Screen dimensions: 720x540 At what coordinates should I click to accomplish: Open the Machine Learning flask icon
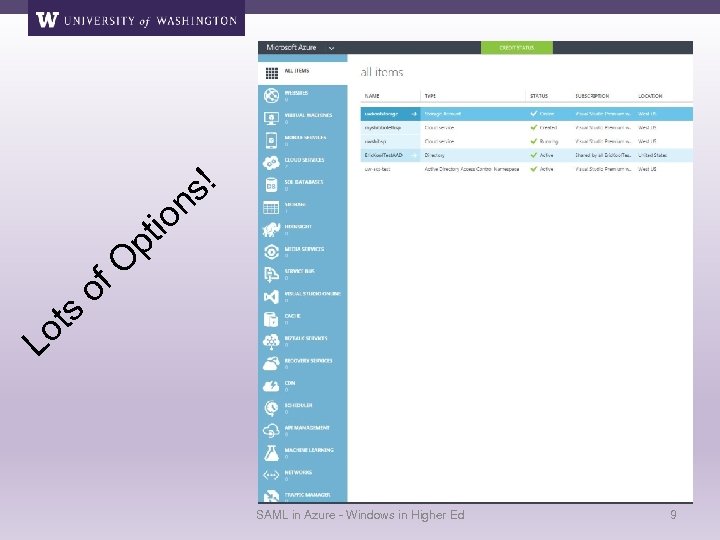click(x=271, y=453)
